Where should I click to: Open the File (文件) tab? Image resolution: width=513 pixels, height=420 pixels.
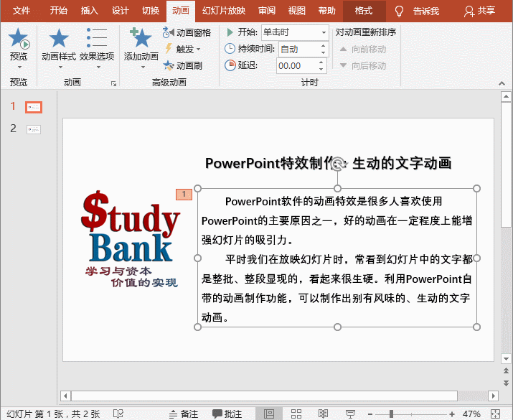click(x=22, y=11)
